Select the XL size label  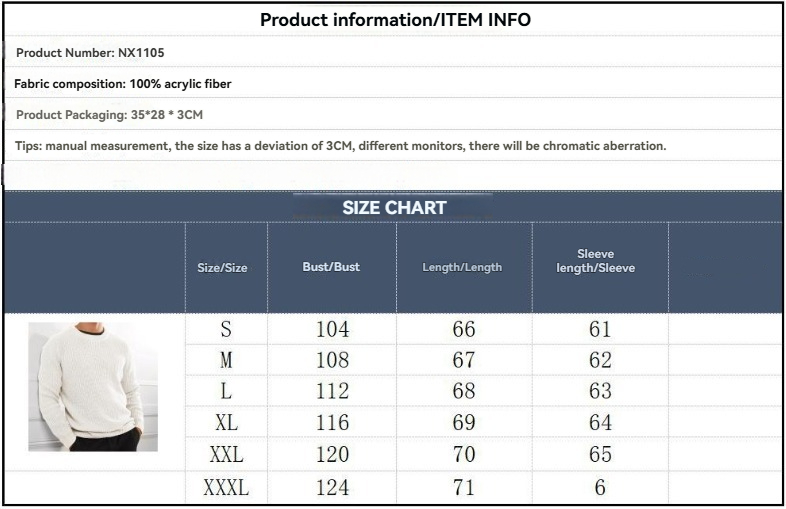(x=226, y=423)
